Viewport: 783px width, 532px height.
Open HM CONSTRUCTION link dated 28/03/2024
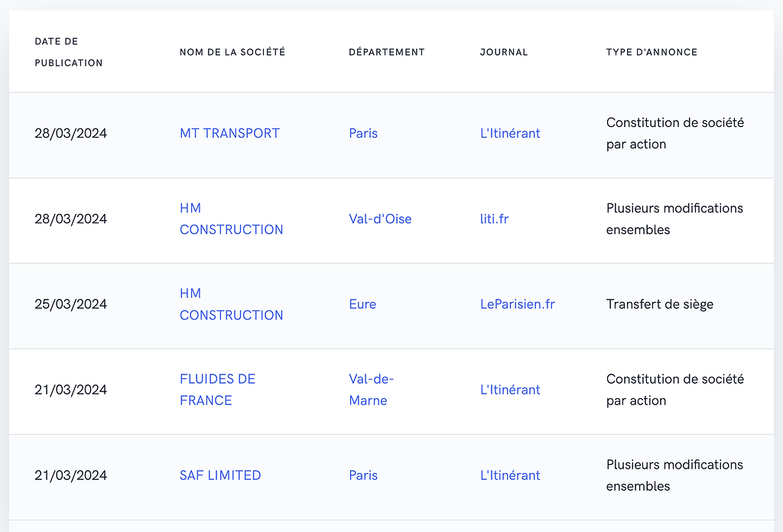click(x=231, y=219)
